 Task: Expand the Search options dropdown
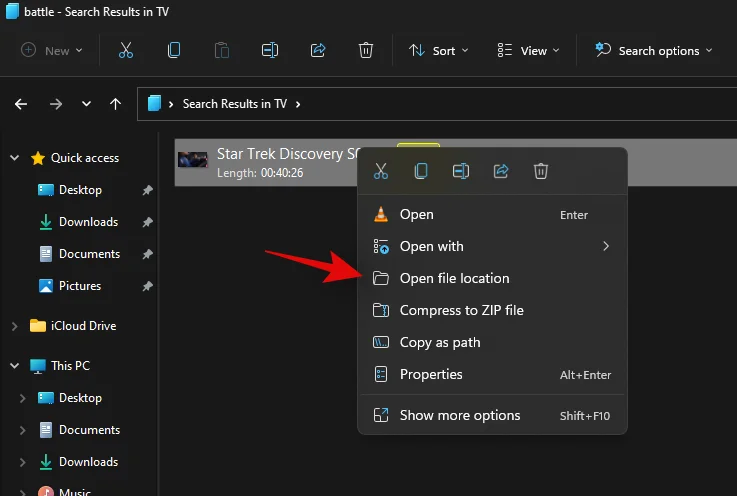[x=654, y=50]
